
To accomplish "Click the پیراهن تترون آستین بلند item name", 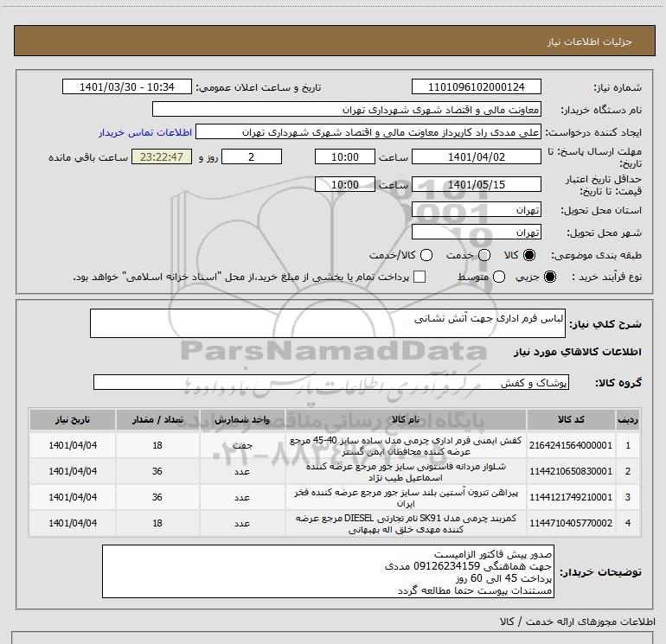I will [406, 498].
